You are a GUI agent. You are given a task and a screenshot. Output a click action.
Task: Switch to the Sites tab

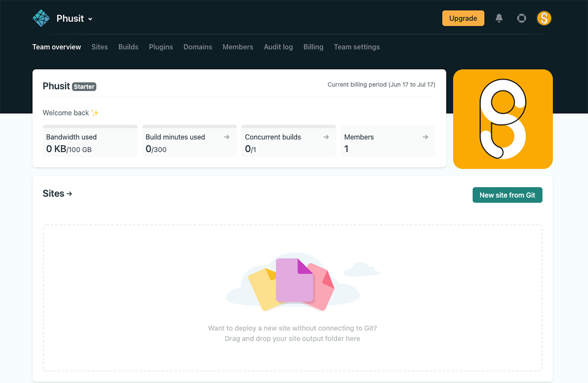point(99,47)
